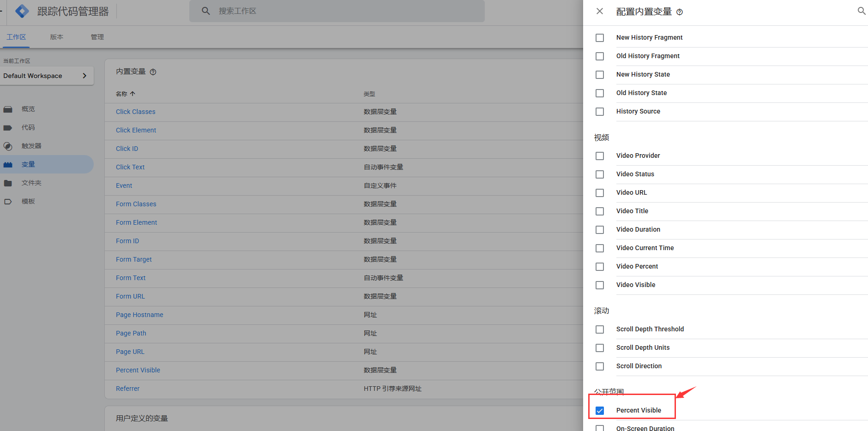Enable the Video Title checkbox

[x=600, y=211]
